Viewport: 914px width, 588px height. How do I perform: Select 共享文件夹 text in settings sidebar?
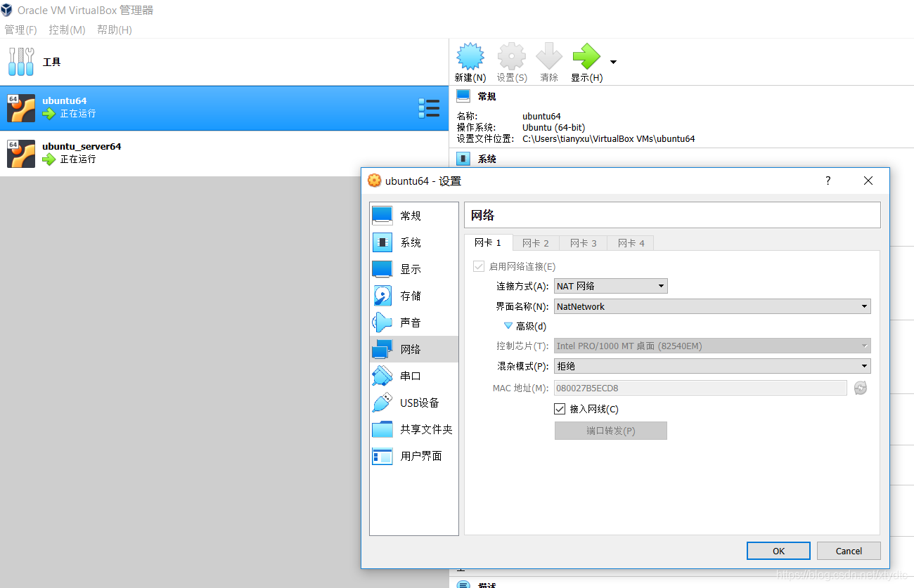pos(426,429)
